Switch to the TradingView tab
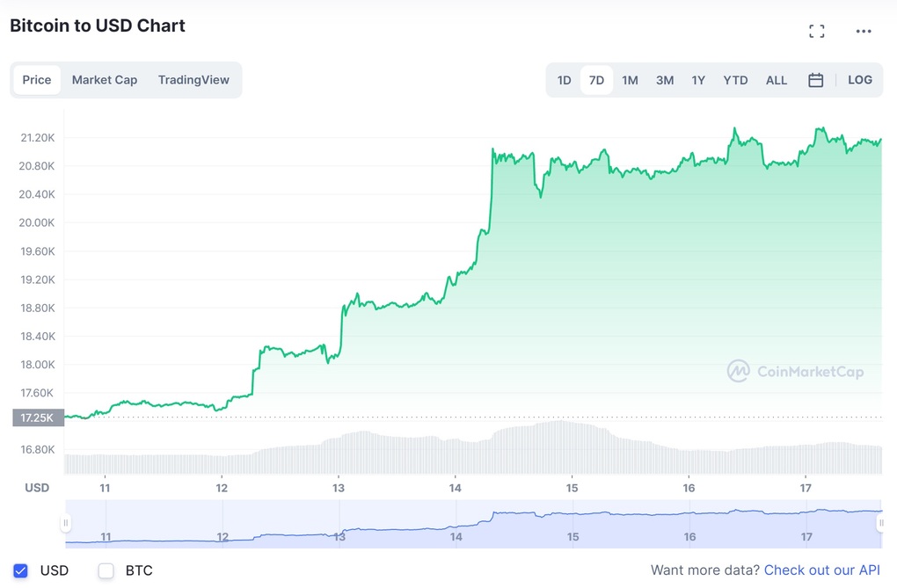Image resolution: width=897 pixels, height=588 pixels. pos(193,79)
